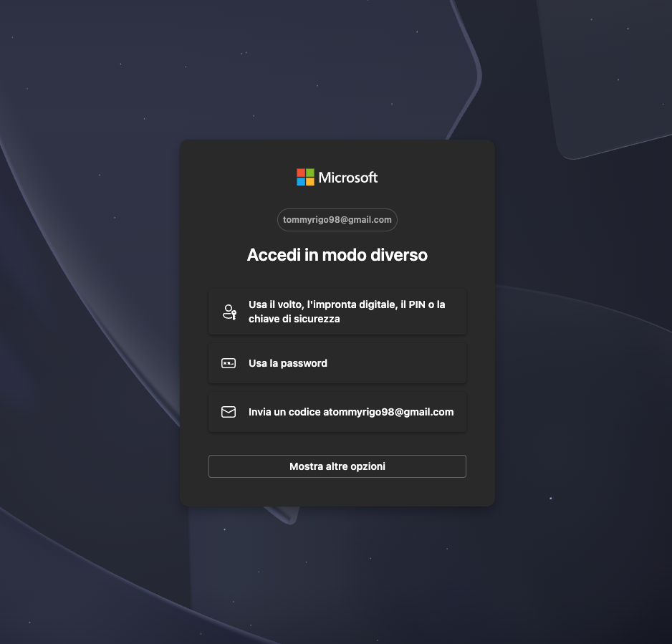Click the "Accedi in modo diverso" heading
This screenshot has height=644, width=672.
point(337,255)
